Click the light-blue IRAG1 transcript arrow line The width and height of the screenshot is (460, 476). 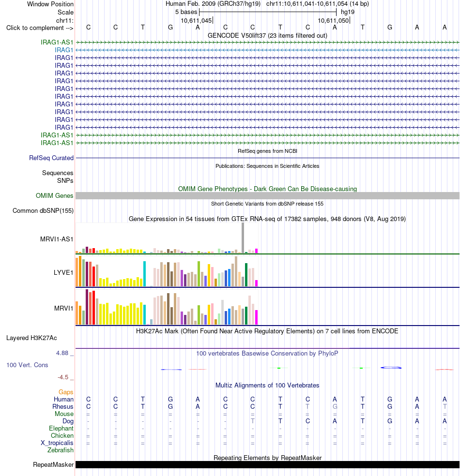coord(267,50)
